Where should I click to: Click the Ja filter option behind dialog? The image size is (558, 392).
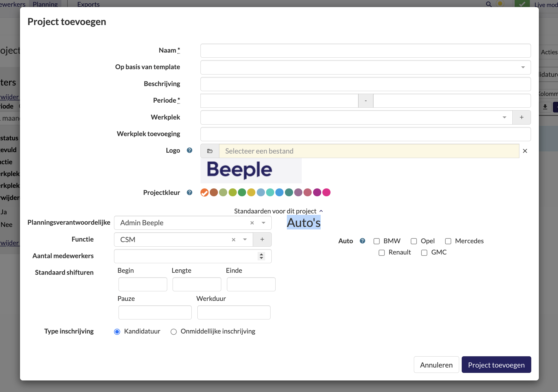(4, 212)
